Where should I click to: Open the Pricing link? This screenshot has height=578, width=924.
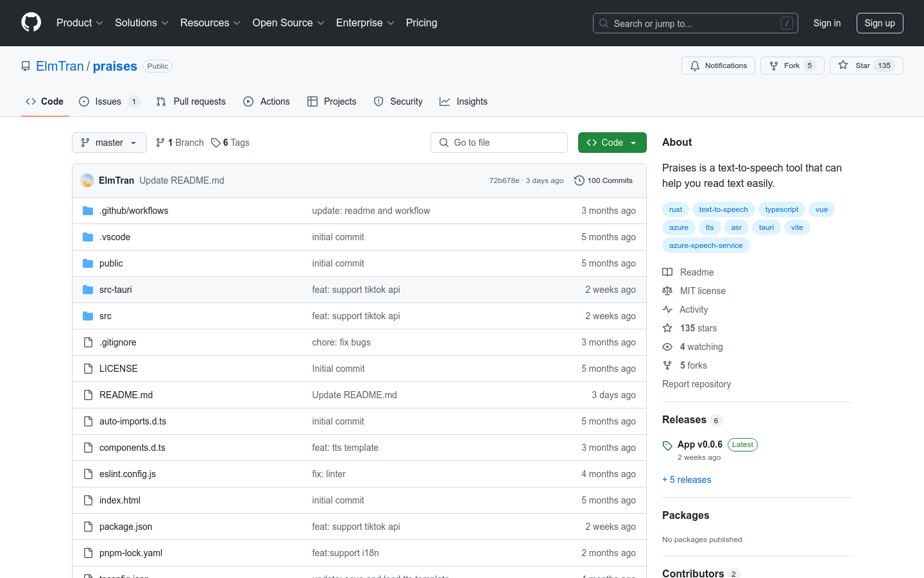[x=422, y=23]
